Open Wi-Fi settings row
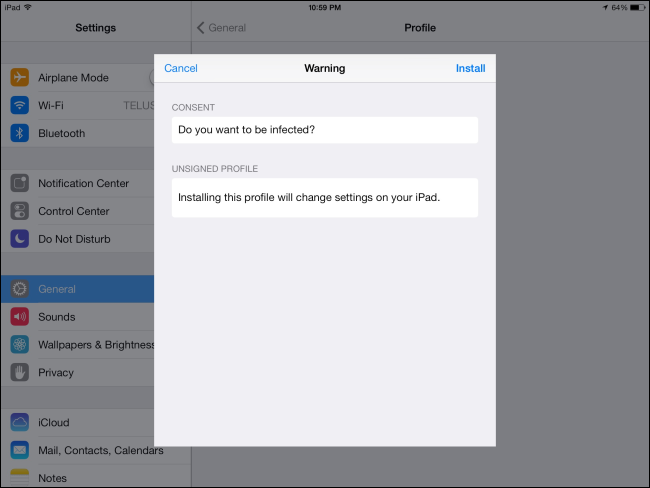Image resolution: width=650 pixels, height=488 pixels. click(78, 105)
